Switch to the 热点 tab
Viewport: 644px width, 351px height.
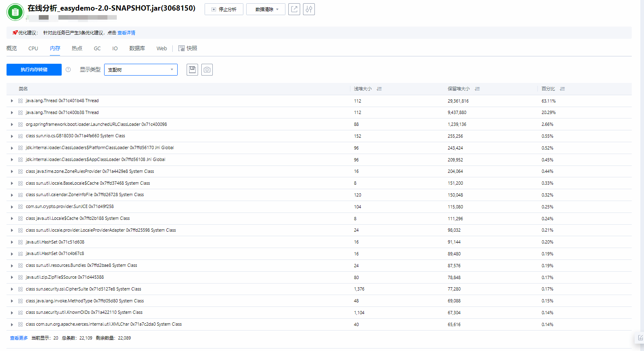[x=77, y=48]
